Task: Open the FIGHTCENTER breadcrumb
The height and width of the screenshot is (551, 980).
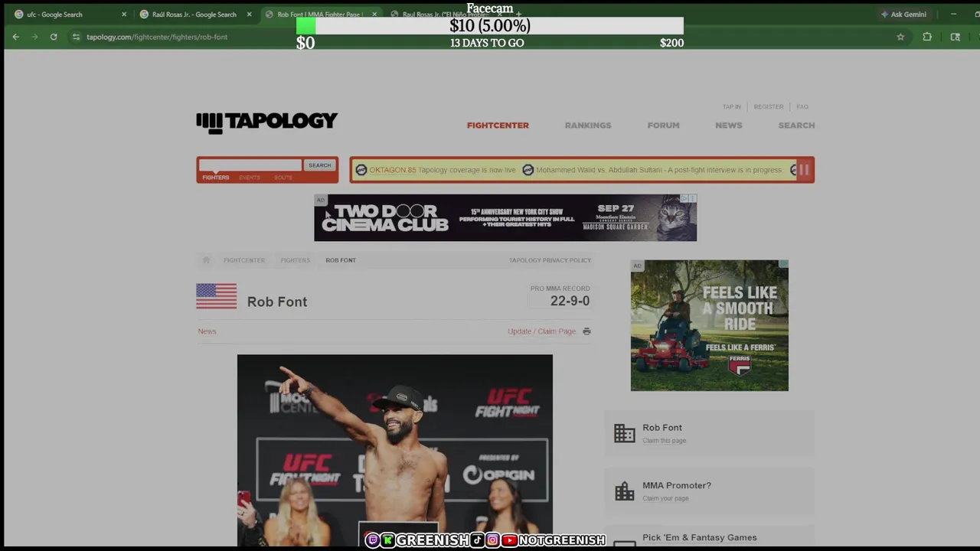Action: (244, 260)
